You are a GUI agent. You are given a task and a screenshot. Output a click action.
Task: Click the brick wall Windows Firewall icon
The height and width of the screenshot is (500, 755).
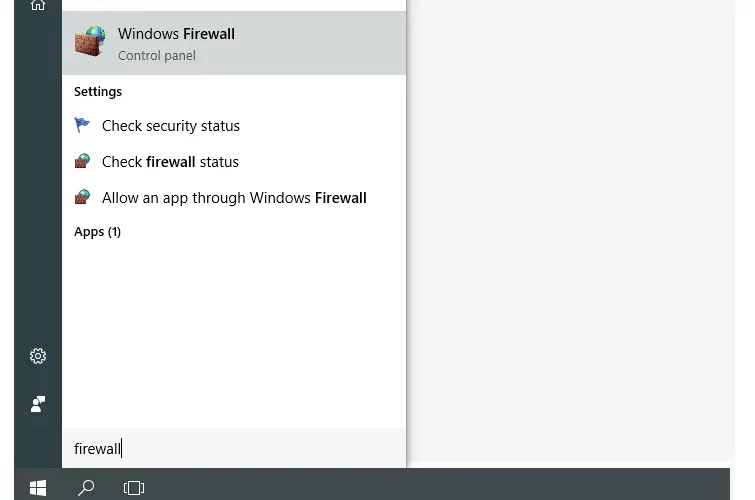pyautogui.click(x=90, y=42)
